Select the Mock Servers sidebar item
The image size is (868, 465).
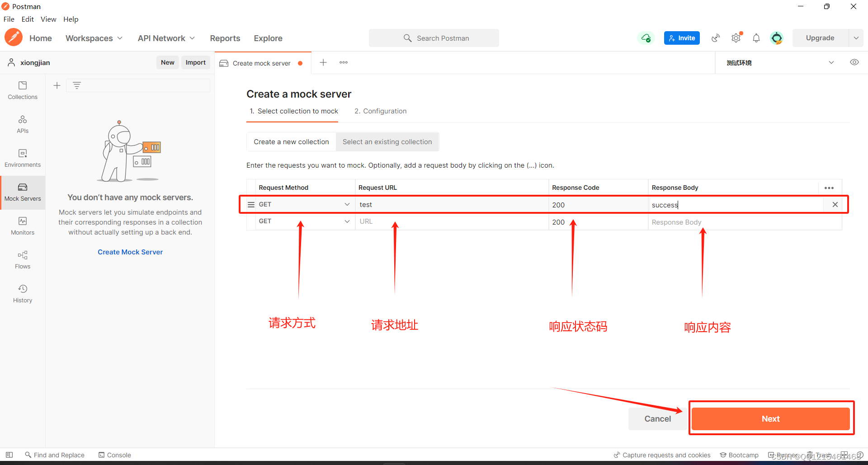(23, 193)
